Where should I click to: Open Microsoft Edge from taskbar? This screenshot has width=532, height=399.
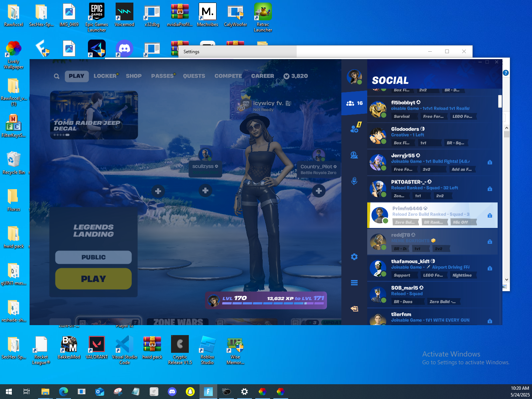(64, 392)
